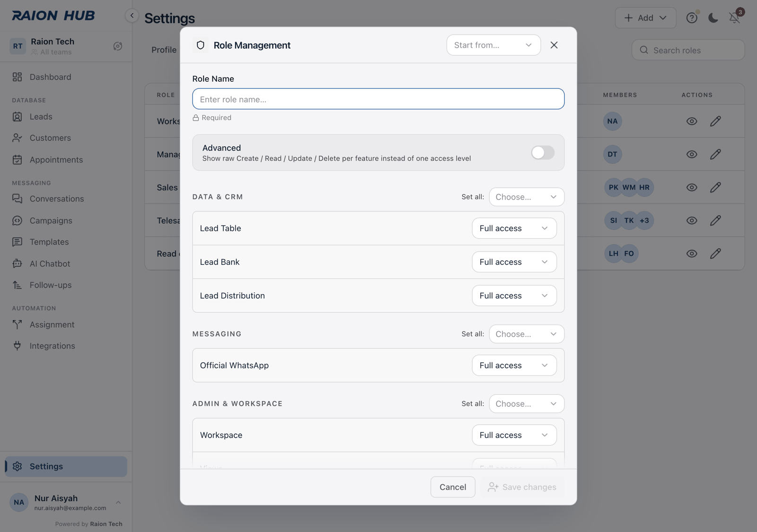Viewport: 757px width, 532px height.
Task: Open Data & CRM Set all dropdown
Action: pos(527,197)
